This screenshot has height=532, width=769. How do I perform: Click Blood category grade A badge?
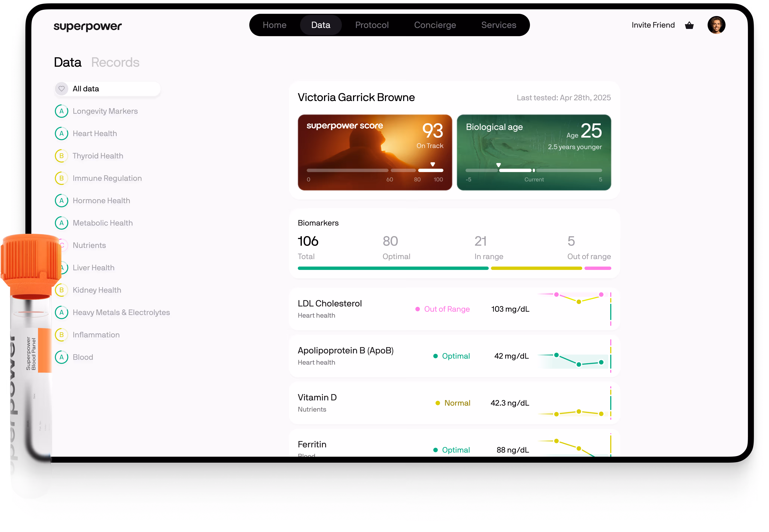[x=61, y=357]
